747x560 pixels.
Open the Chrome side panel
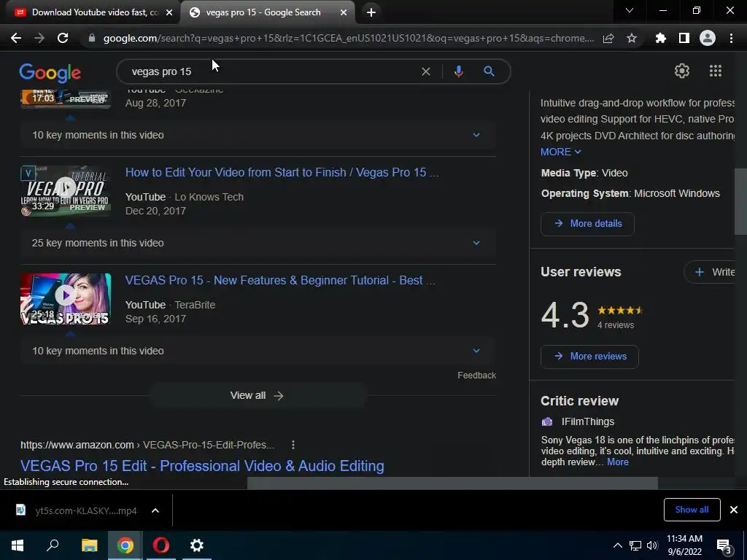pyautogui.click(x=684, y=38)
